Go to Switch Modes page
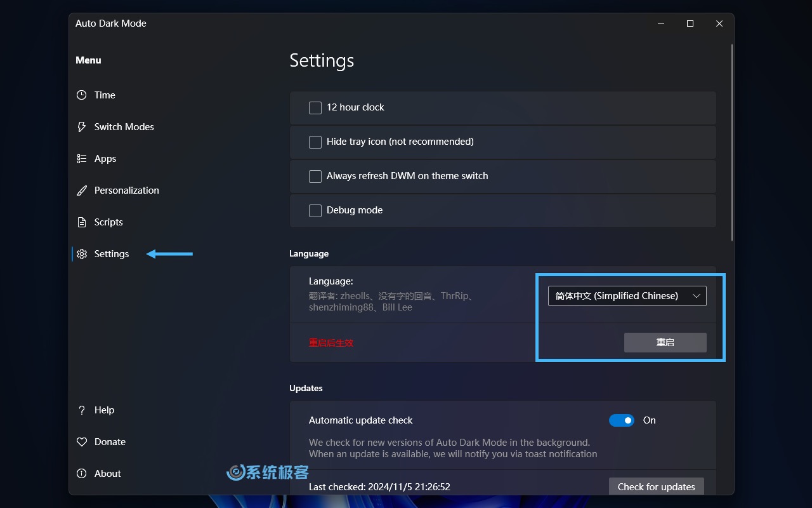The height and width of the screenshot is (508, 812). pyautogui.click(x=124, y=127)
